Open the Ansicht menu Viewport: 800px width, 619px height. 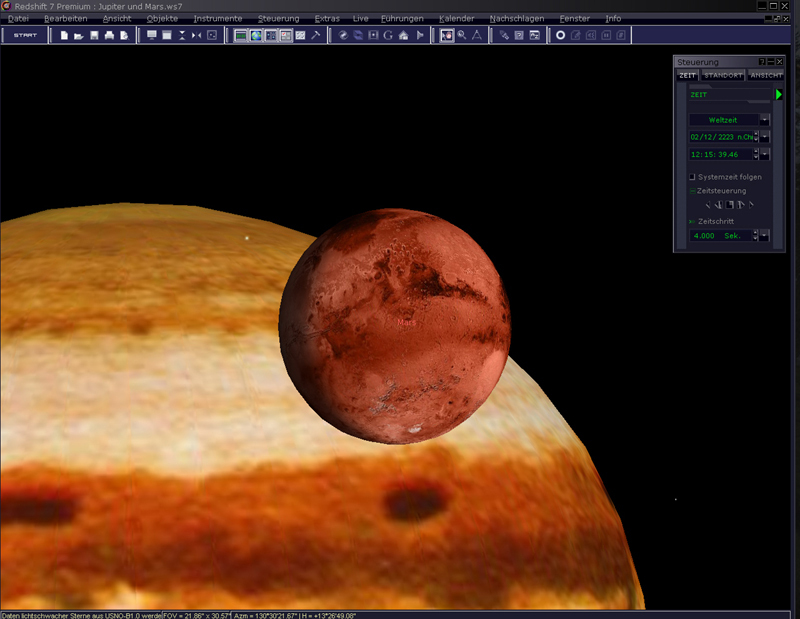coord(117,18)
